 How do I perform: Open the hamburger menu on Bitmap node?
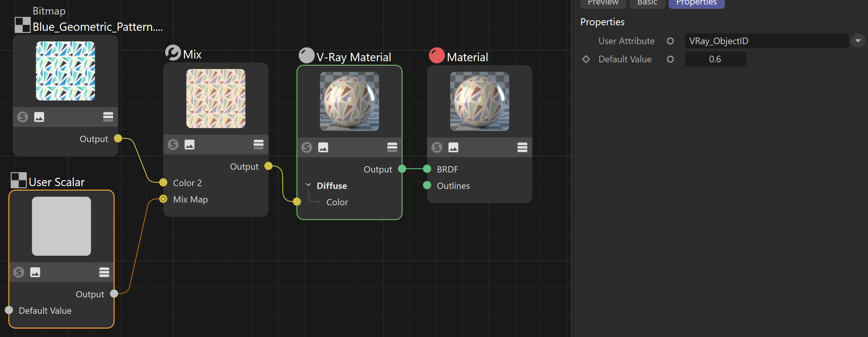coord(108,117)
